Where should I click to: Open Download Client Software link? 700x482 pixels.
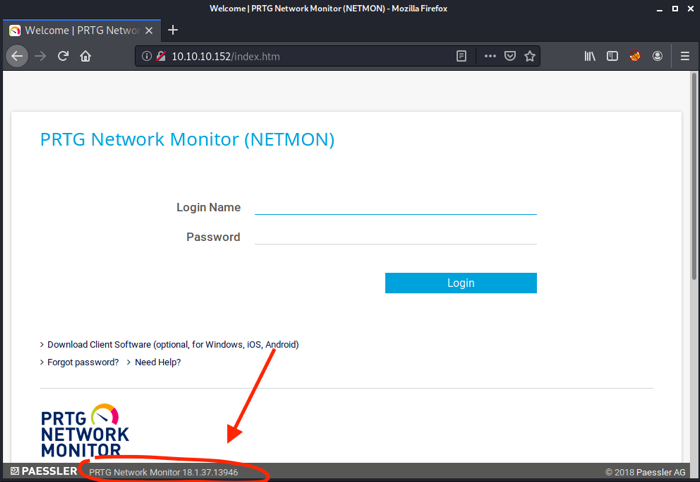coord(172,344)
